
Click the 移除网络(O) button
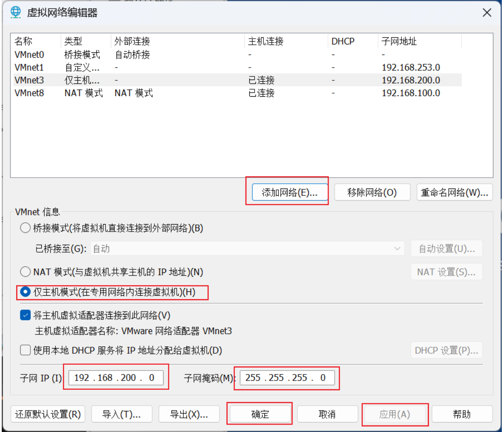point(372,192)
